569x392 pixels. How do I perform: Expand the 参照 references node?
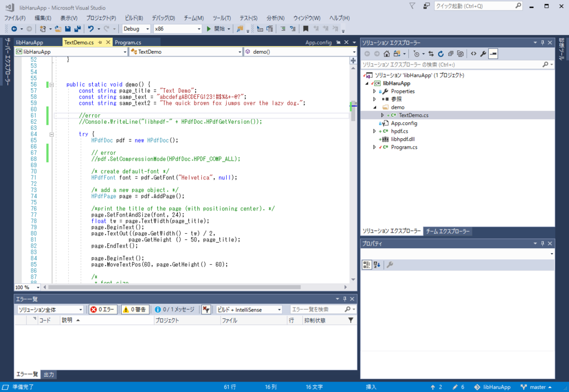(x=375, y=99)
